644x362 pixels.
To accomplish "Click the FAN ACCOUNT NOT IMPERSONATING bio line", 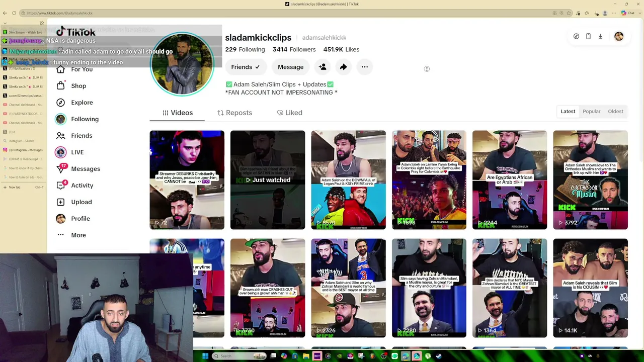I will tap(281, 93).
